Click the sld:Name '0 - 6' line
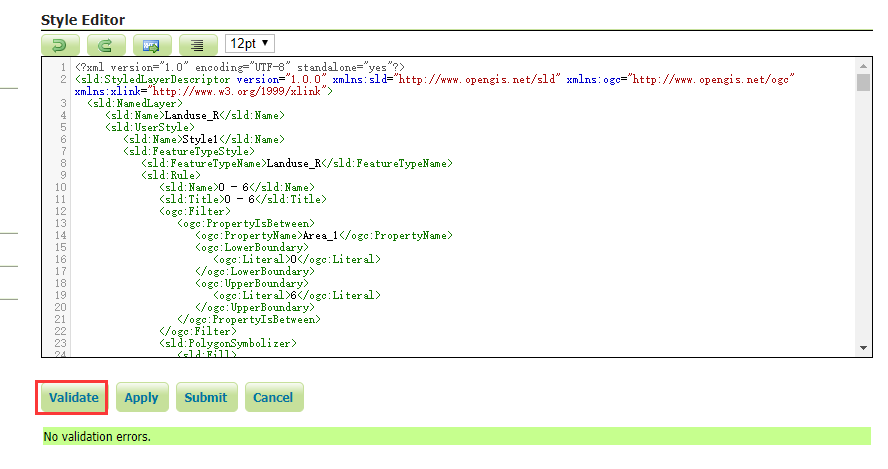The width and height of the screenshot is (888, 469). pyautogui.click(x=237, y=187)
